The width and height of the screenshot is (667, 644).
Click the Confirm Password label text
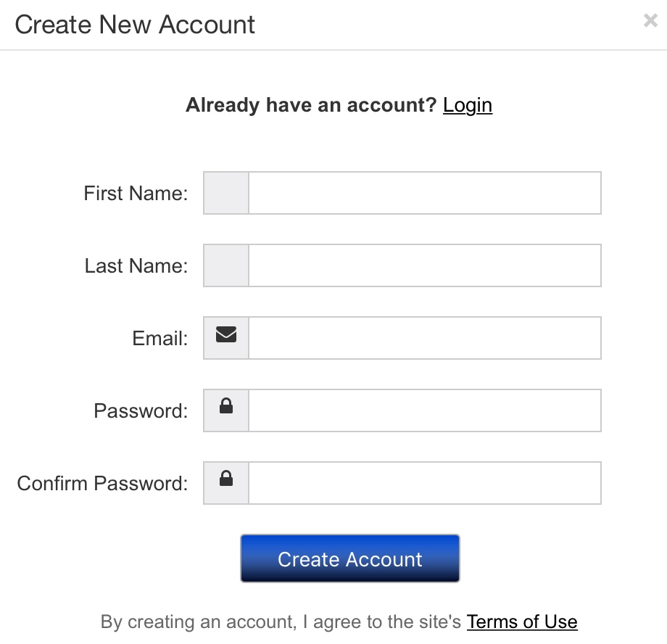(x=102, y=483)
